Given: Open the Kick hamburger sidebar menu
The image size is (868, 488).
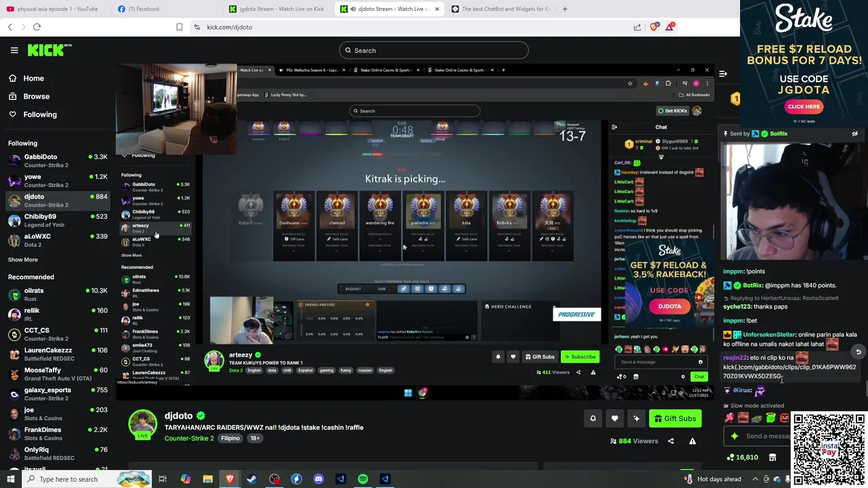Looking at the screenshot, I should 14,50.
